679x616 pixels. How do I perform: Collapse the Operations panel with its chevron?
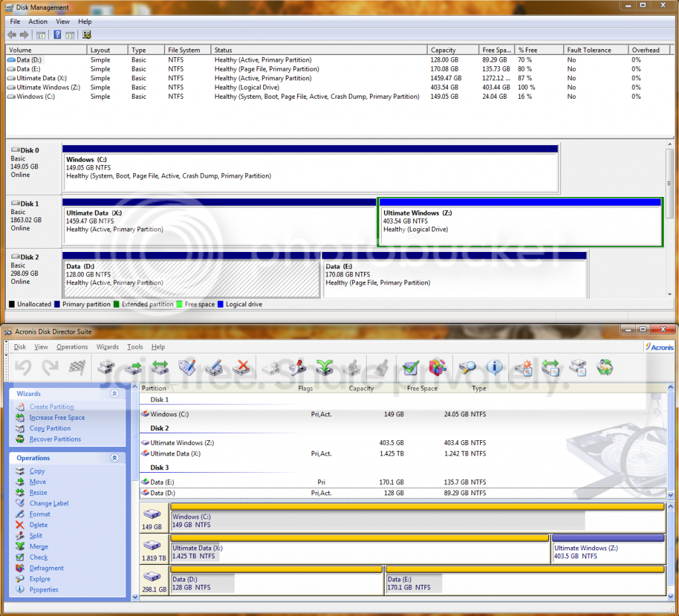point(114,458)
